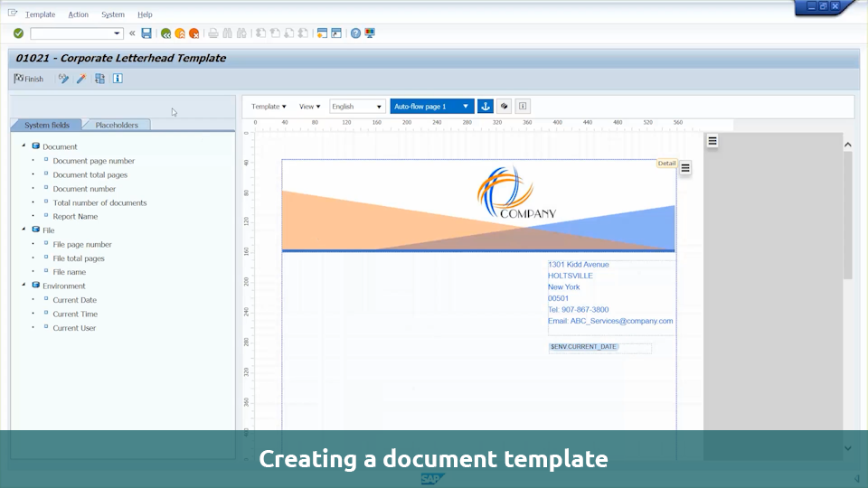Click the red Cancel icon

(194, 33)
